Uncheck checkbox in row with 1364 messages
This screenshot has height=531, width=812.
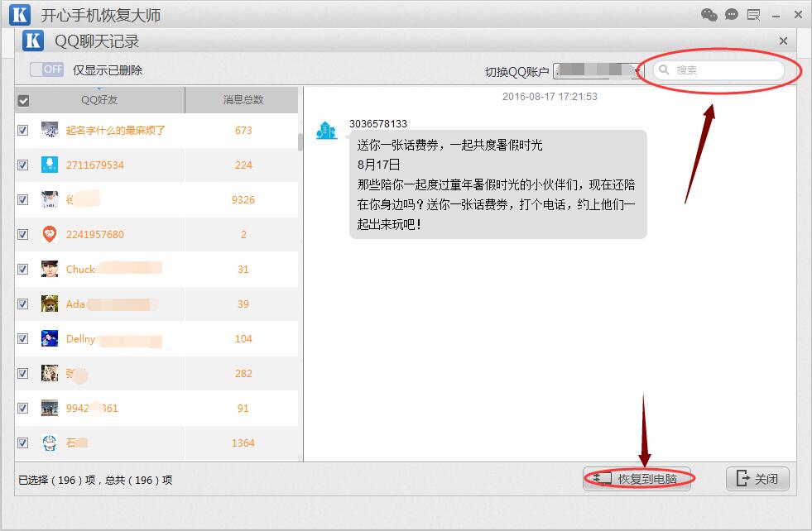tap(23, 442)
